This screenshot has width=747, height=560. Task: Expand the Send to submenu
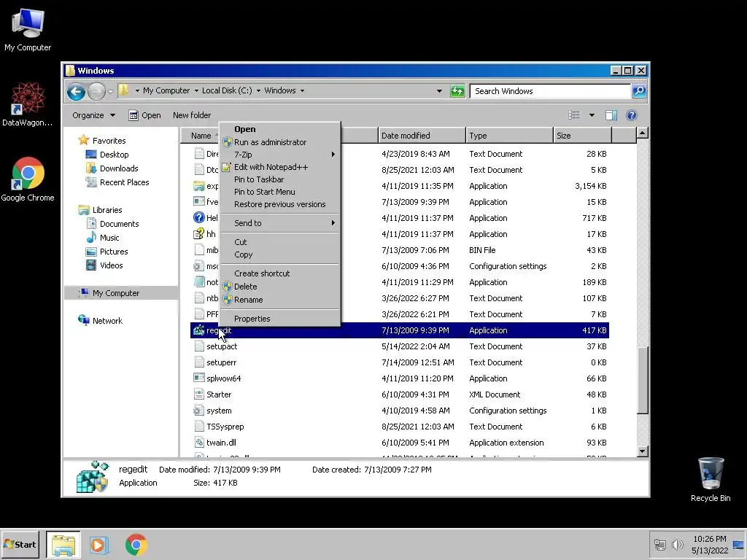pyautogui.click(x=279, y=223)
